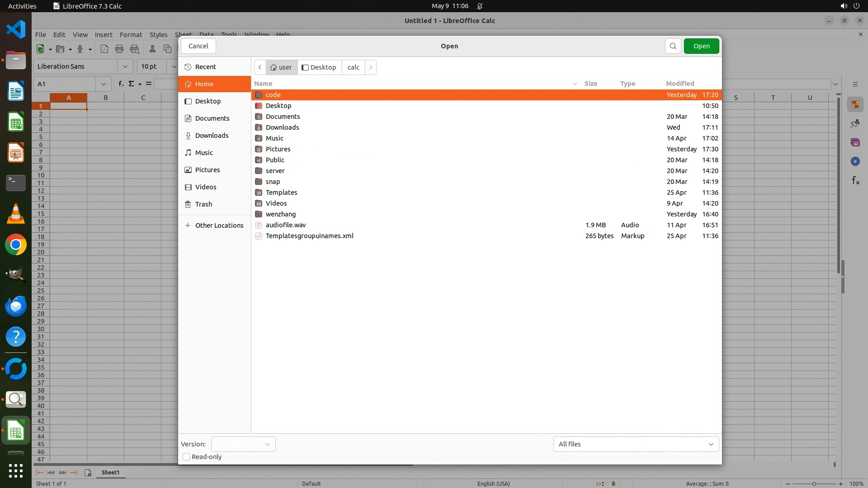Open Trash location in sidebar
The image size is (868, 488).
click(x=203, y=204)
